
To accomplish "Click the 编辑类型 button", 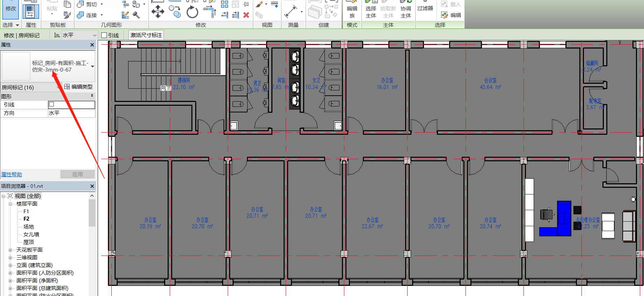I will (79, 87).
